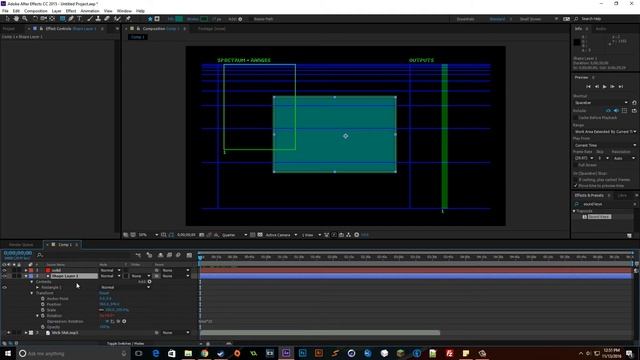Open the Effect menu
This screenshot has width=640, height=360.
pos(71,11)
